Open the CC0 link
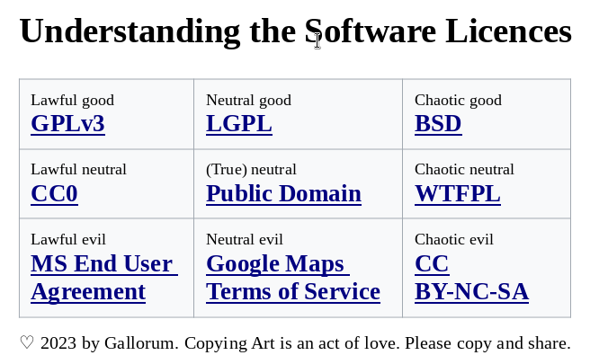Image resolution: width=608 pixels, height=364 pixels. click(54, 194)
